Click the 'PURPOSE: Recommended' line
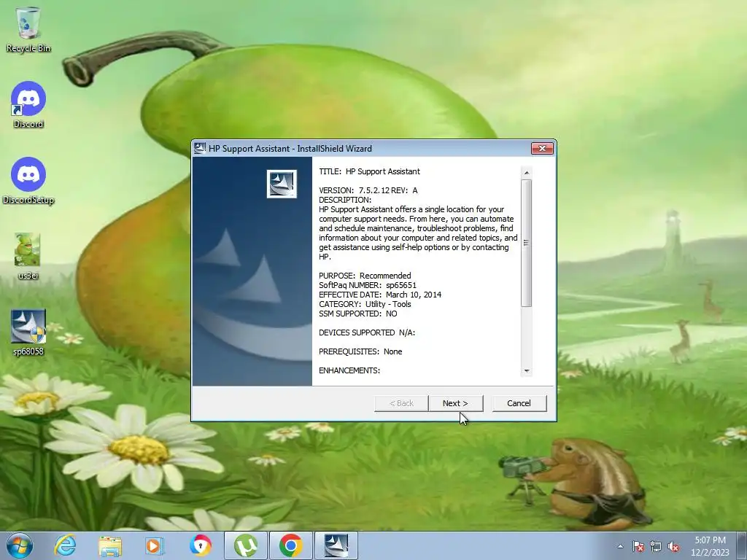The width and height of the screenshot is (747, 560). pos(365,276)
